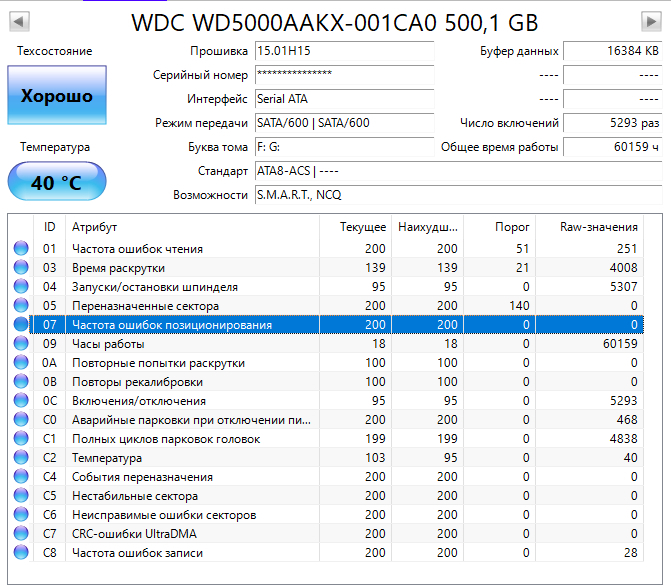Click the status circle for attribute C0

[21, 419]
